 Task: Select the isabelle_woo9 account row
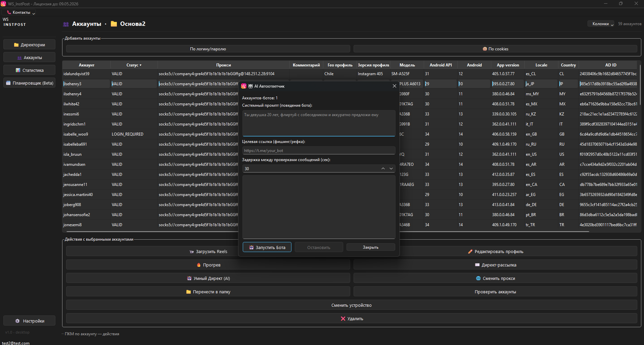(x=76, y=134)
